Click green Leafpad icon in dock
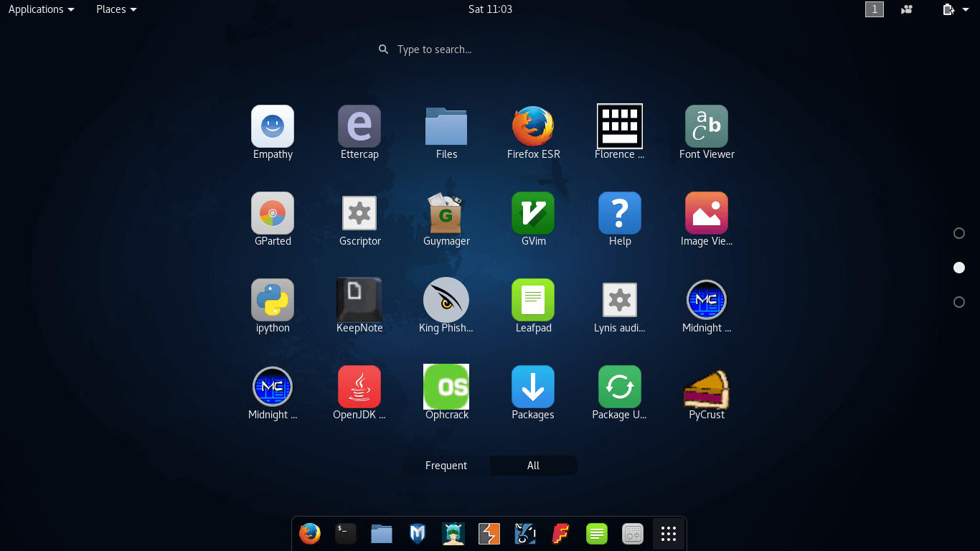 597,534
